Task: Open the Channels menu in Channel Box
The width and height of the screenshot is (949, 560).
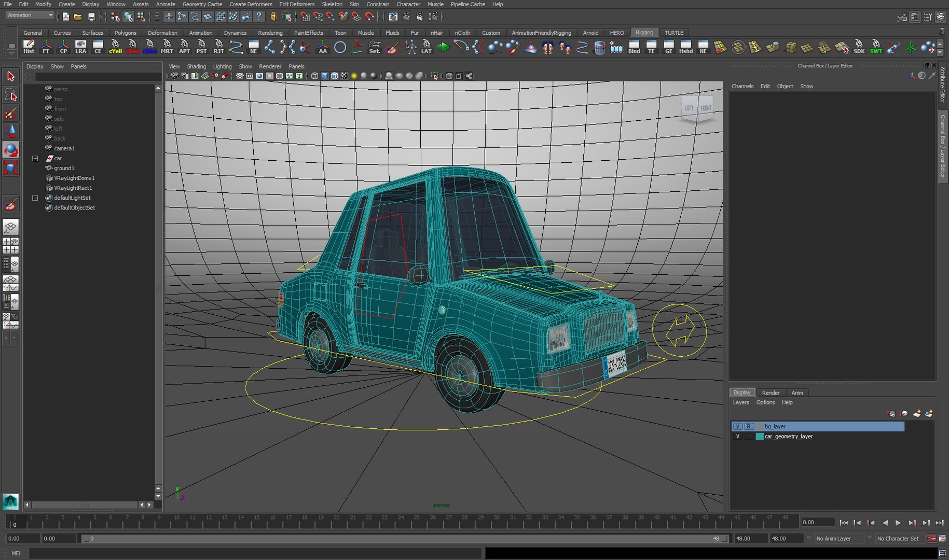Action: point(742,86)
